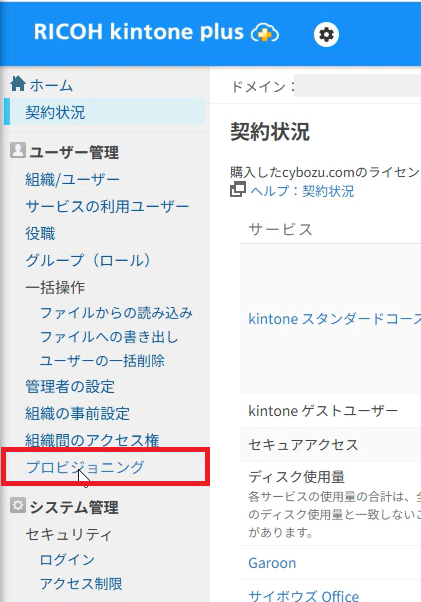The height and width of the screenshot is (602, 421).
Task: Open 役職 settings
Action: click(x=40, y=233)
